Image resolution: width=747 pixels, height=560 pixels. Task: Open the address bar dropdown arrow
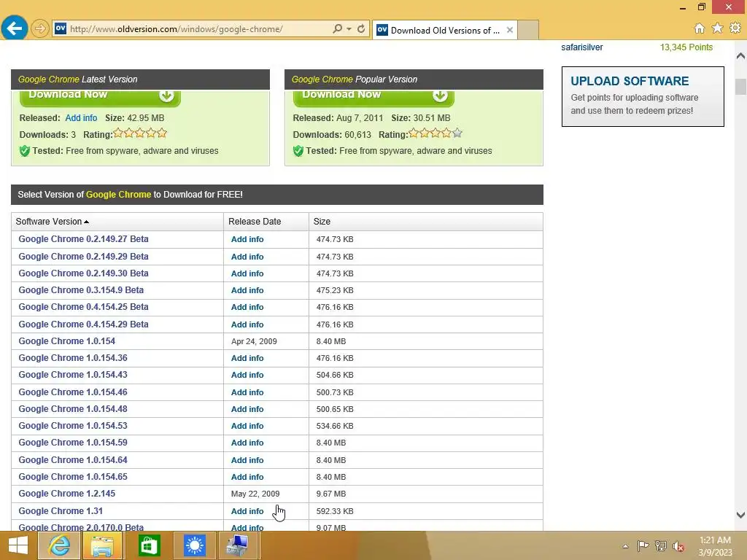pyautogui.click(x=349, y=29)
